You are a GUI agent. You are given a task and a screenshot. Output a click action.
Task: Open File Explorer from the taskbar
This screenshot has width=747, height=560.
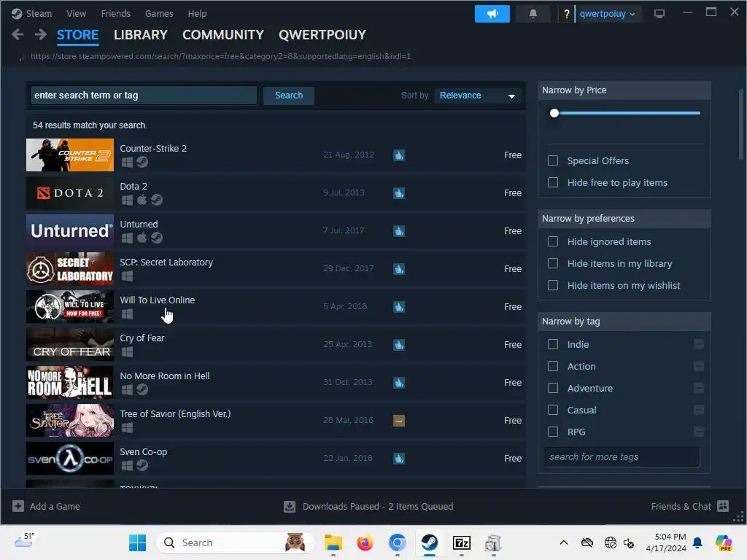coord(333,542)
